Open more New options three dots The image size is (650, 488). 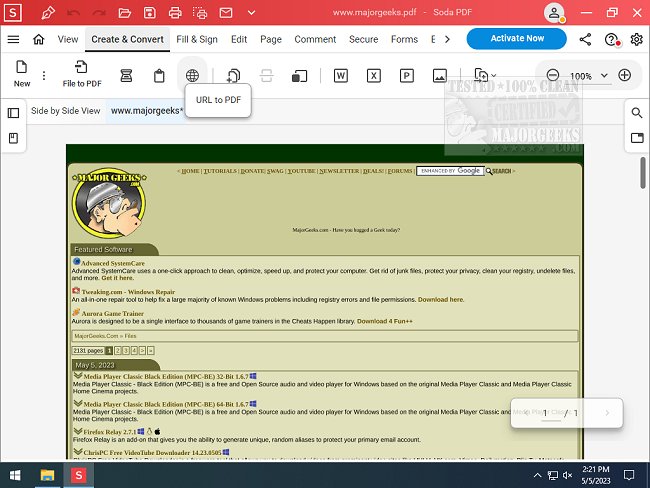point(44,75)
